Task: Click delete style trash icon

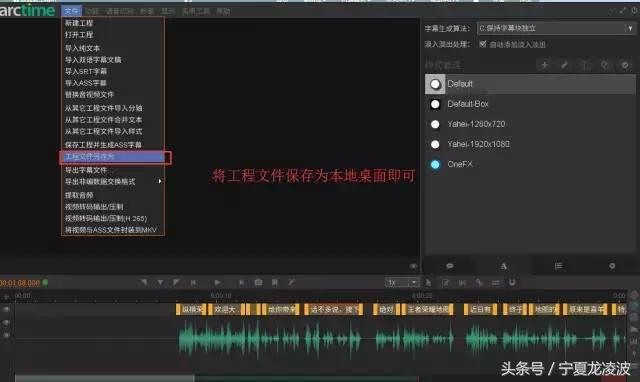Action: click(585, 65)
